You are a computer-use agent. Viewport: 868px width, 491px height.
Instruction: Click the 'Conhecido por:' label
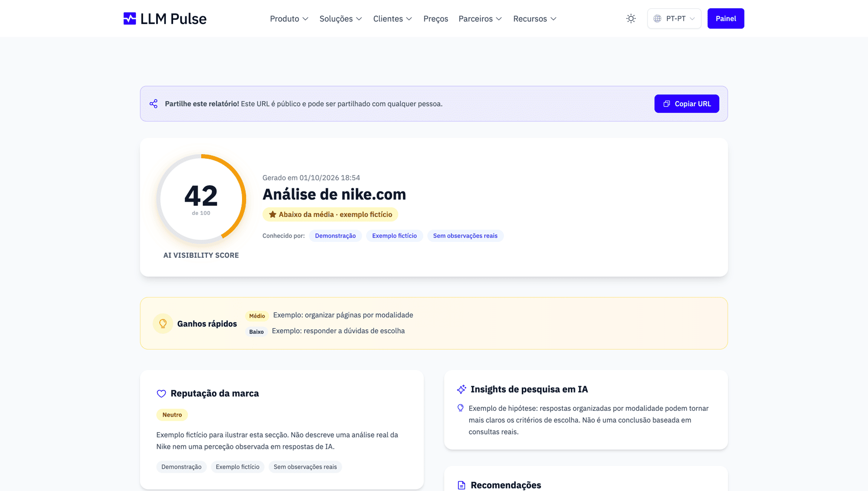283,236
